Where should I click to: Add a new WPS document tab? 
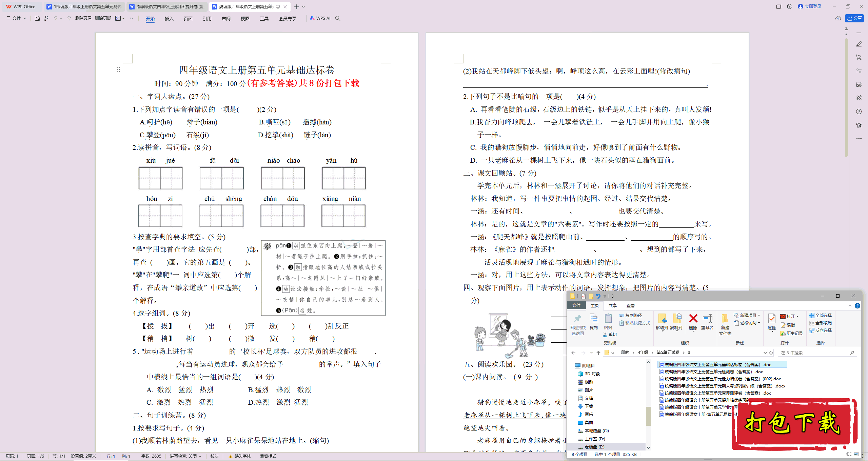coord(297,7)
